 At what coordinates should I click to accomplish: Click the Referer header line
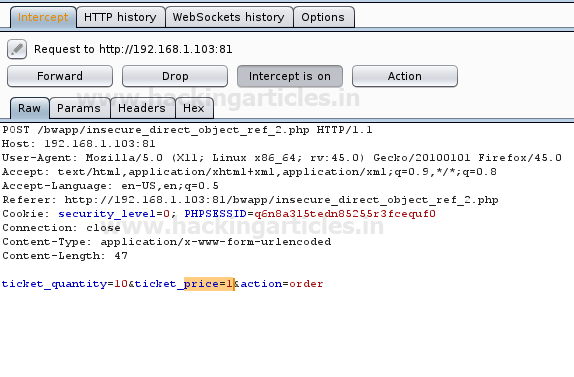(x=250, y=200)
